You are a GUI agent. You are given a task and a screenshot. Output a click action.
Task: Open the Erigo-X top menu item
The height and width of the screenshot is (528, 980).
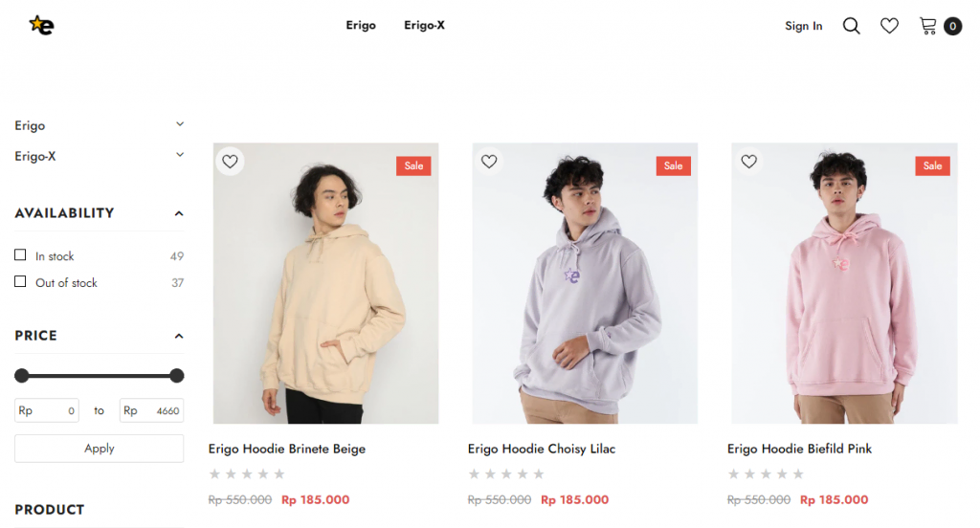424,26
